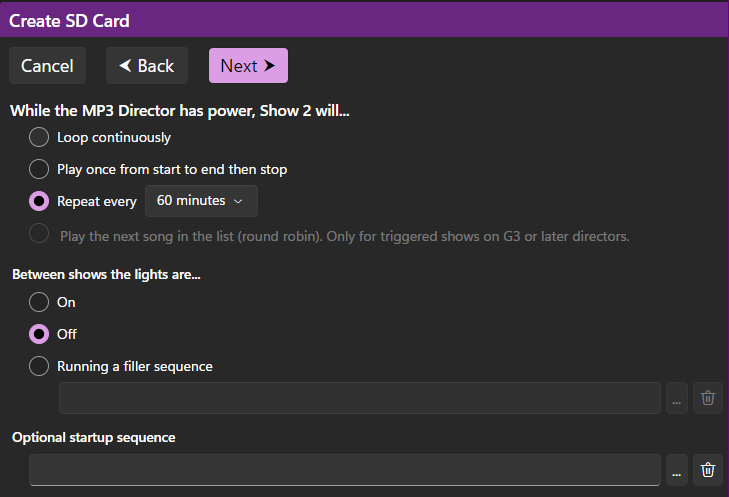Image resolution: width=729 pixels, height=497 pixels.
Task: Go Back to the previous step
Action: (146, 66)
